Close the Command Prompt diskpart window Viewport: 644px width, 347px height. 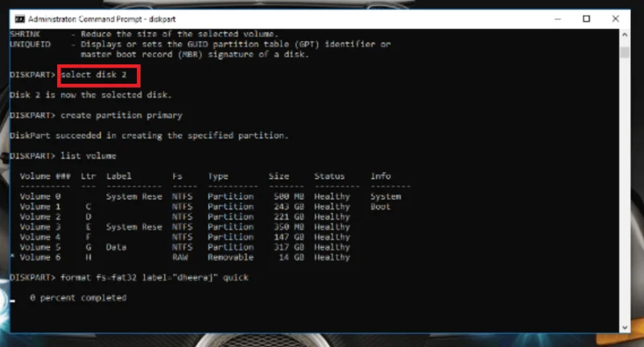click(615, 19)
